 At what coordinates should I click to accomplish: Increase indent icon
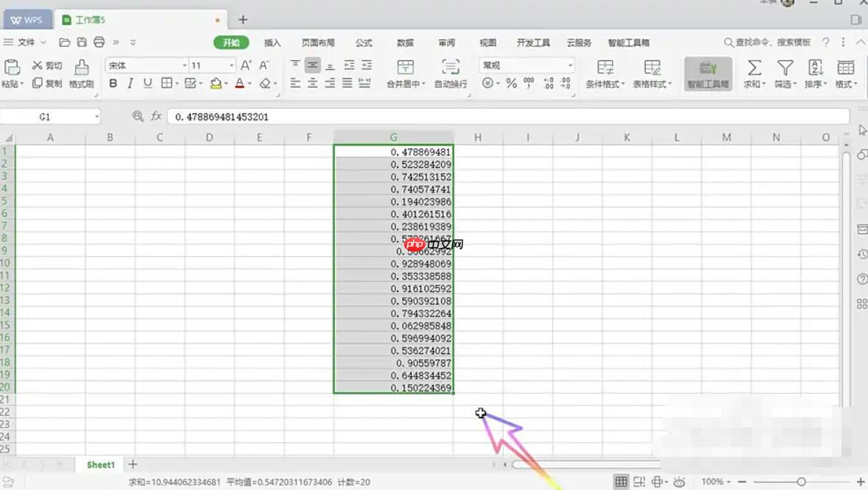(x=367, y=65)
